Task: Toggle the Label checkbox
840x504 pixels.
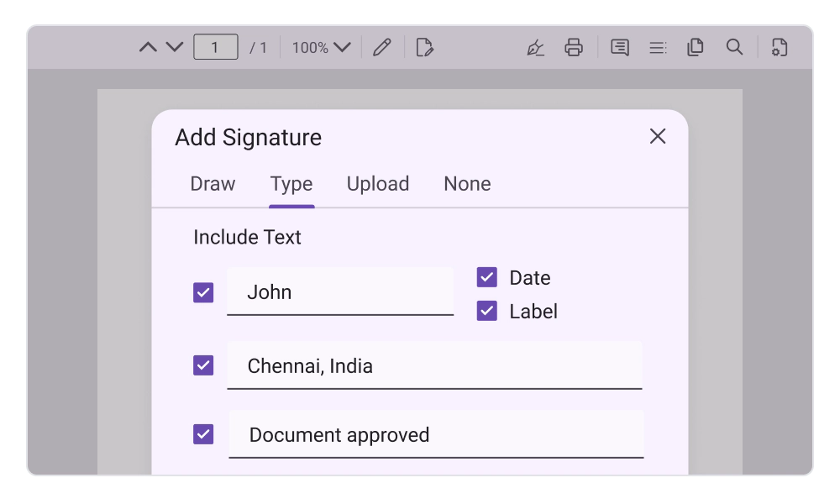Action: tap(487, 311)
